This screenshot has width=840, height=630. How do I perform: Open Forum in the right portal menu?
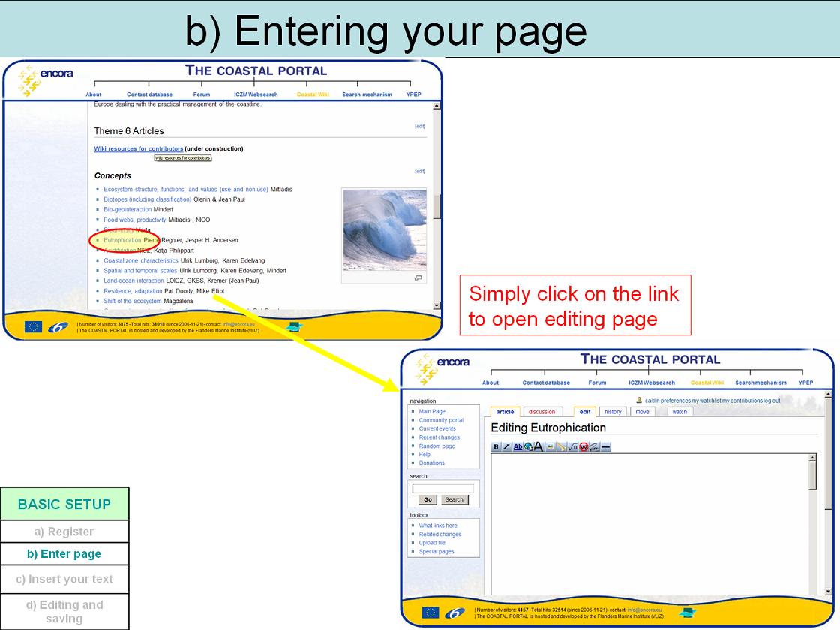597,382
